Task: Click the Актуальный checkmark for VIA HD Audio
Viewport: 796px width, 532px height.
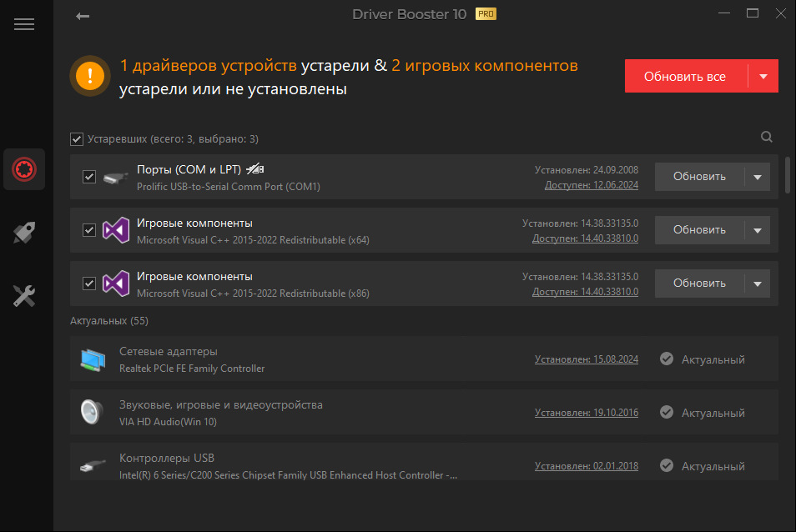Action: point(667,412)
